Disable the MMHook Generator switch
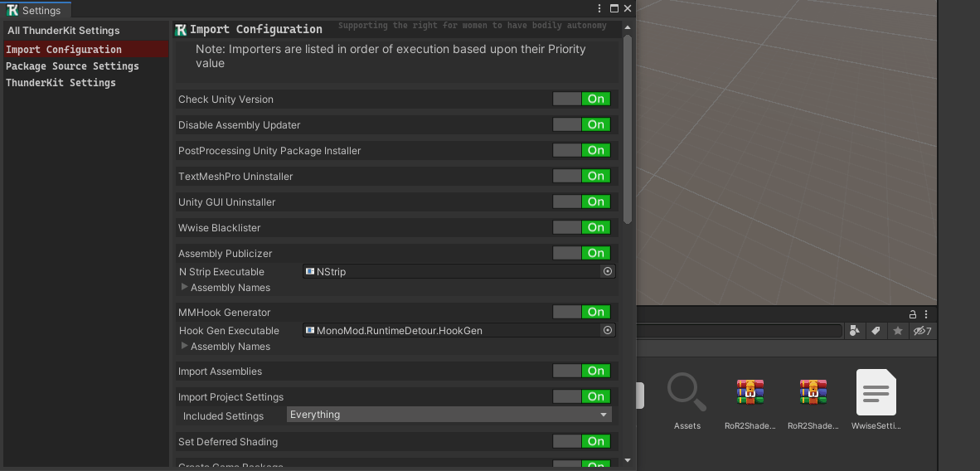Screen dimensions: 980x471 tap(582, 312)
